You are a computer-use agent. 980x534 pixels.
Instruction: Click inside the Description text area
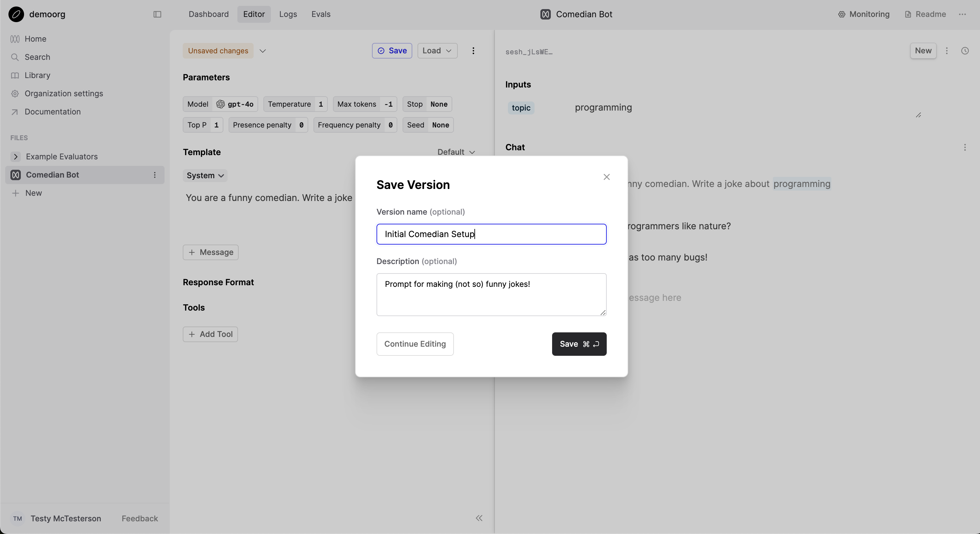point(491,295)
